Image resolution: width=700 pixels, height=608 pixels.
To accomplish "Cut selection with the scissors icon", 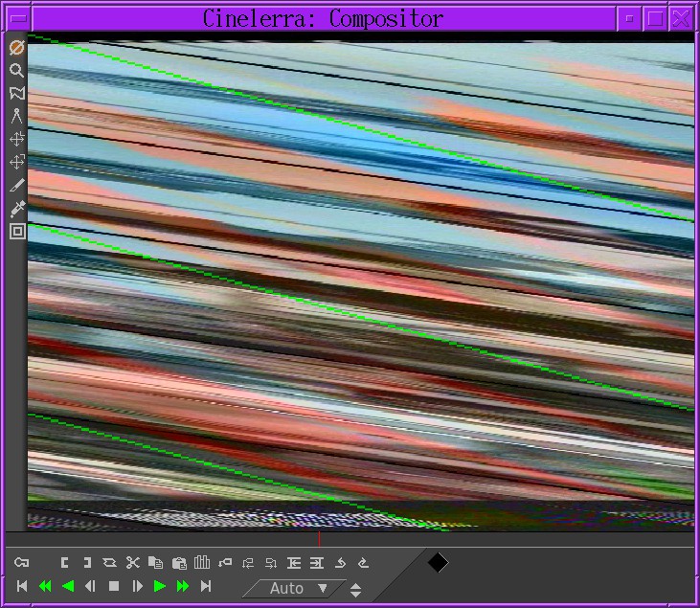I will [x=132, y=562].
